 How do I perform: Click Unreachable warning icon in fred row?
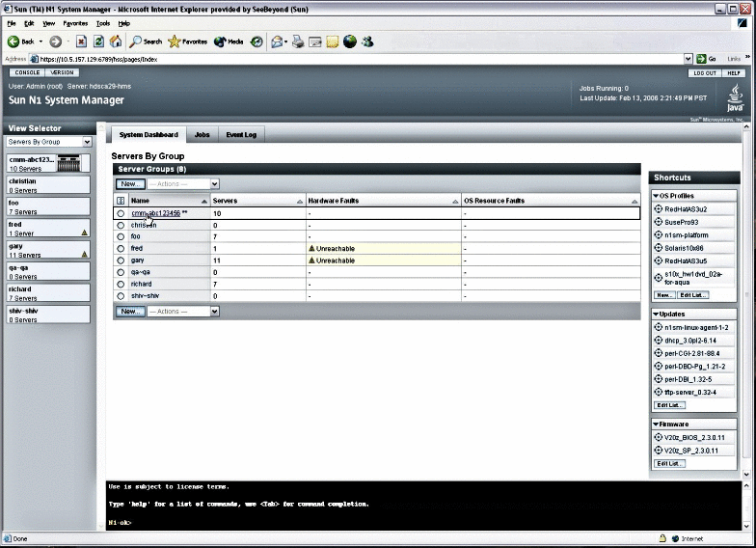[311, 248]
